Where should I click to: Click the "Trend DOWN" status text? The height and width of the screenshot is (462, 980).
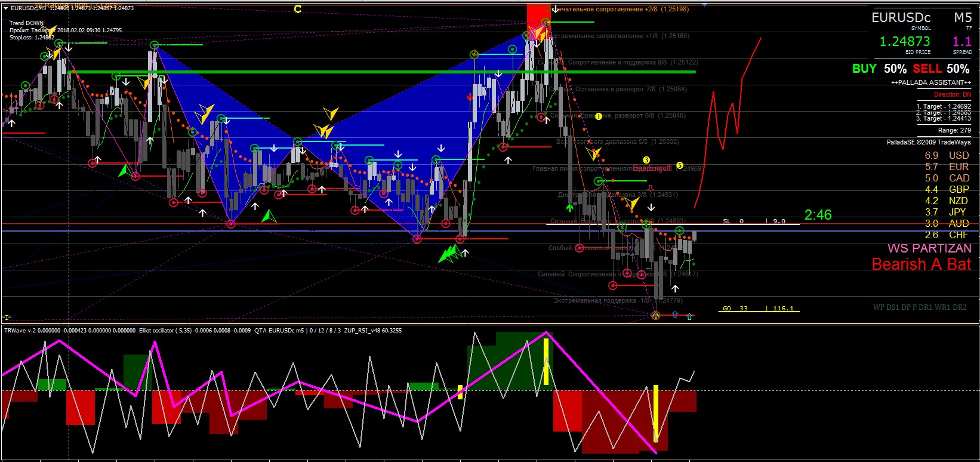26,23
